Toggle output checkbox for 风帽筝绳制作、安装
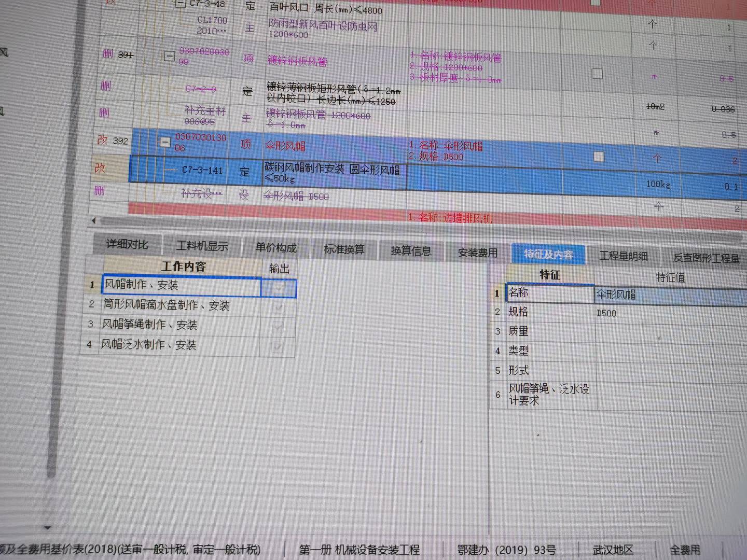This screenshot has height=560, width=747. point(278,327)
